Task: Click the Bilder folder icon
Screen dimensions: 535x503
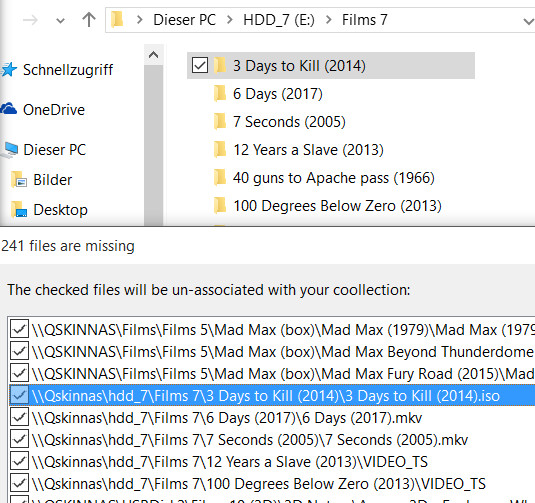Action: pyautogui.click(x=19, y=179)
